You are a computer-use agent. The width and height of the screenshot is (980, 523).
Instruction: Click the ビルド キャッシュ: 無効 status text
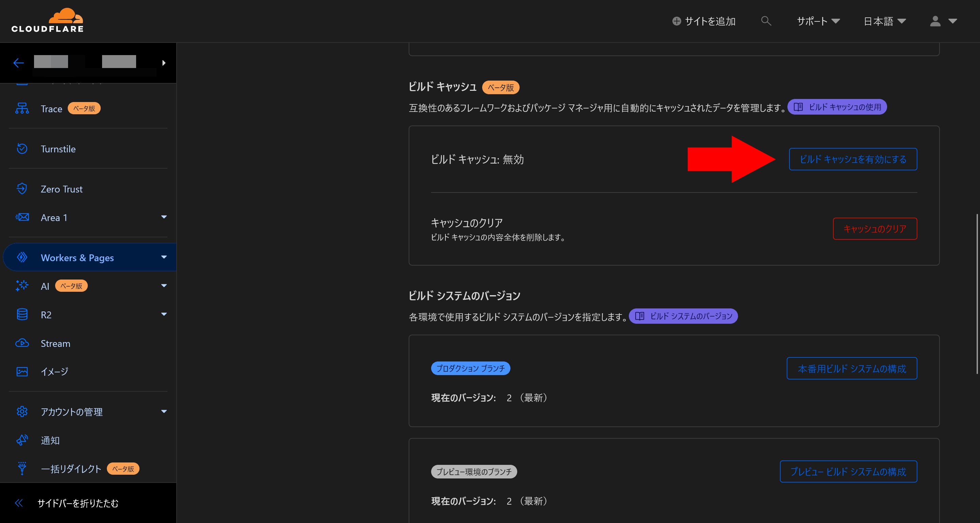477,159
